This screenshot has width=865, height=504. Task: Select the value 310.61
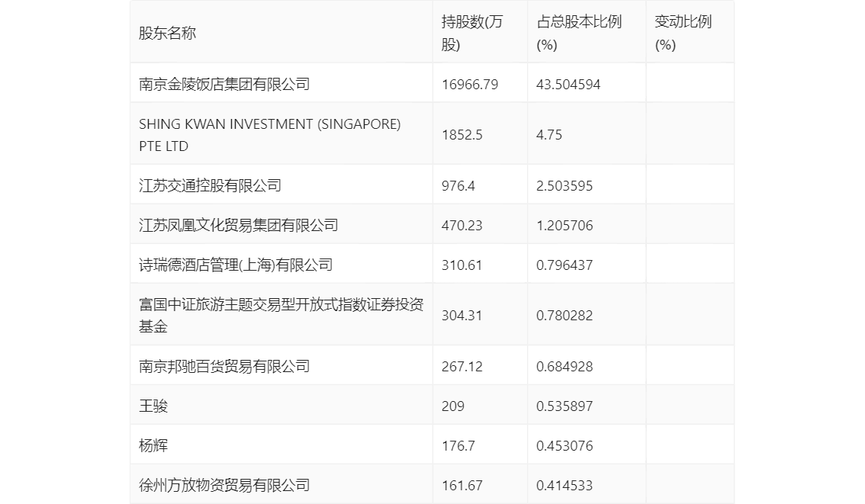461,265
